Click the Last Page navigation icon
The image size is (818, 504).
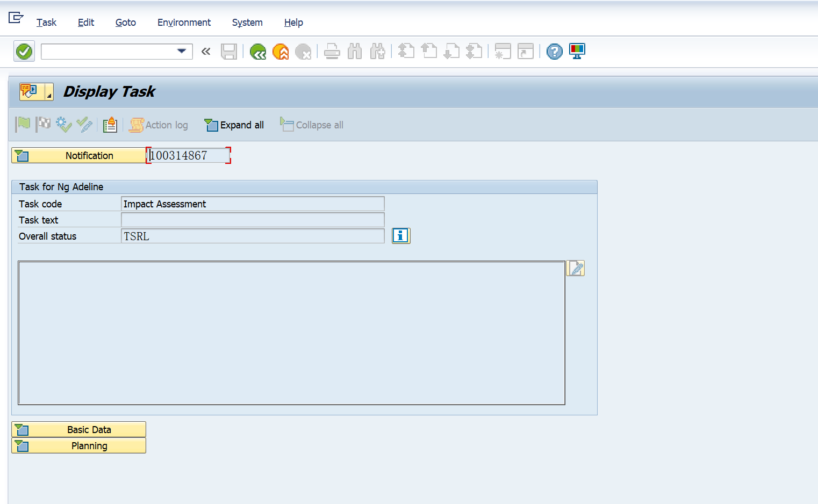pos(474,52)
